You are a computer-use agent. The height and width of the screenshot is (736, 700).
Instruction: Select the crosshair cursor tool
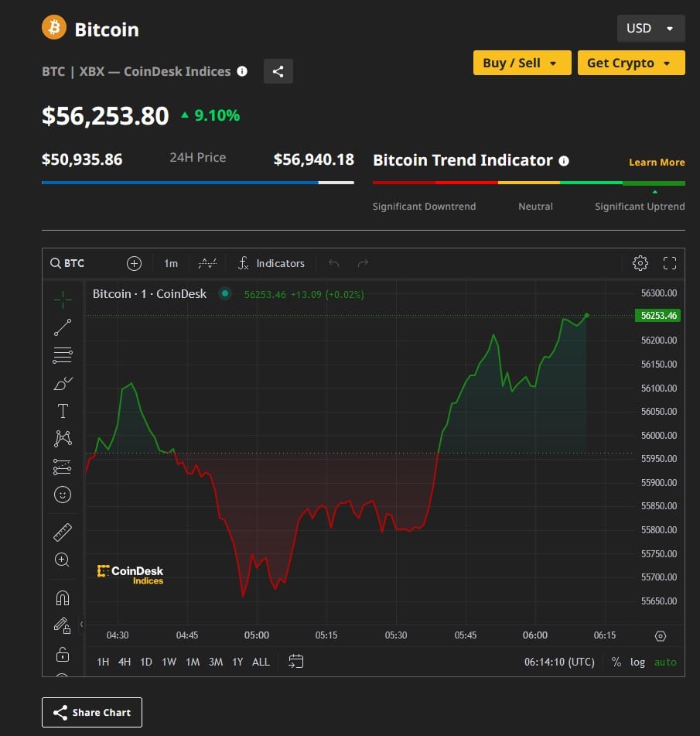63,300
